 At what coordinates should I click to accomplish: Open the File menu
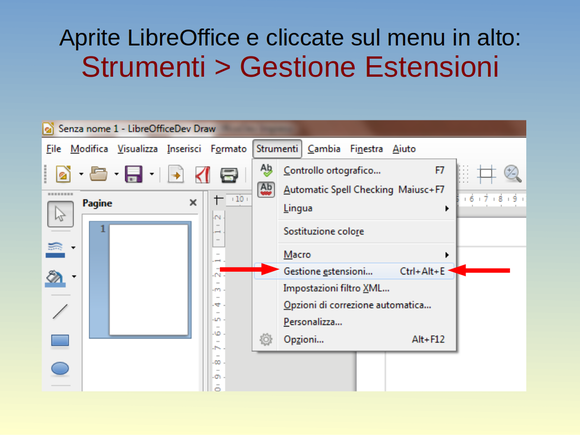54,149
